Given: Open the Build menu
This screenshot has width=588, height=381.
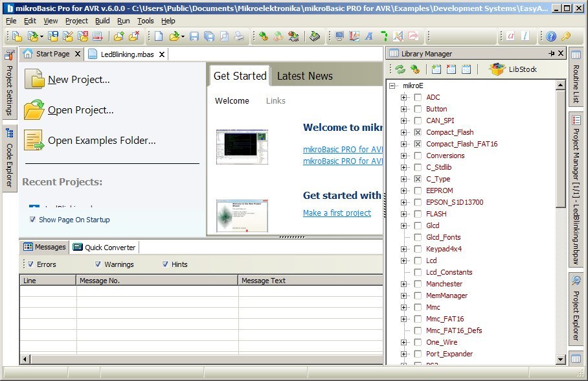Looking at the screenshot, I should 102,21.
